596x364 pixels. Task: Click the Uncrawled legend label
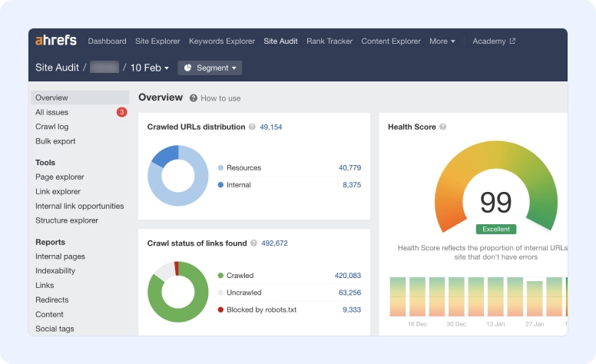(243, 293)
